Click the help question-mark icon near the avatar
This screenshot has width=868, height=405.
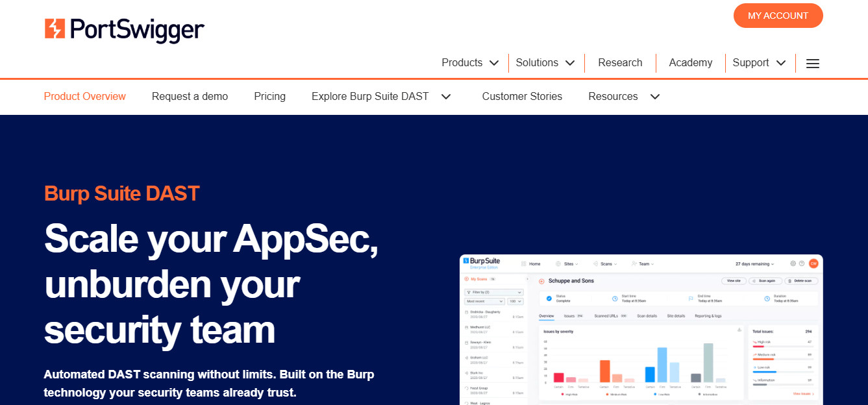pos(801,264)
